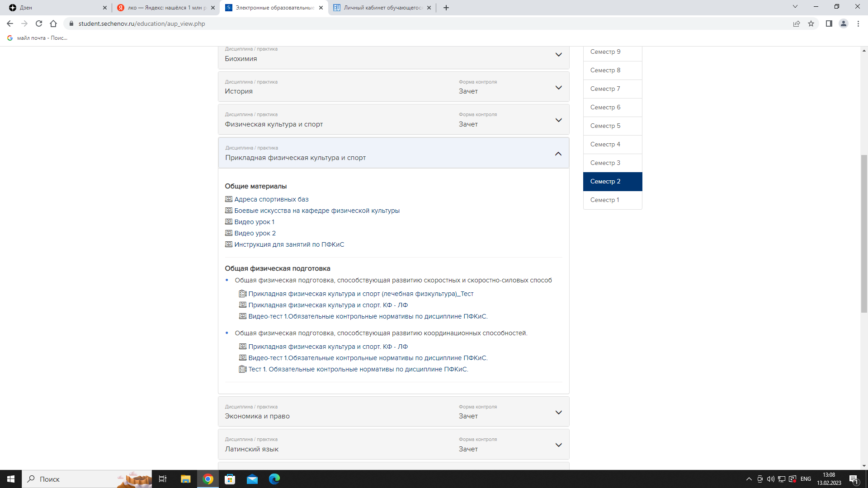The width and height of the screenshot is (868, 488).
Task: Open Mail app from taskbar
Action: click(x=252, y=479)
